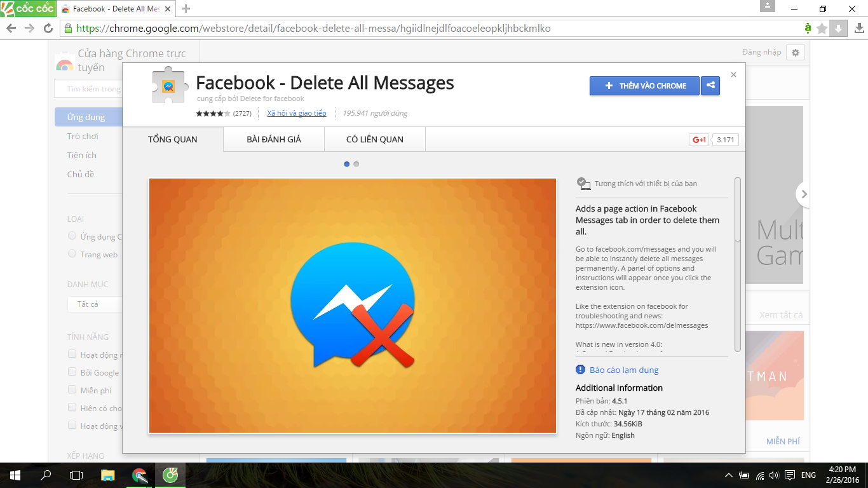Image resolution: width=868 pixels, height=488 pixels.
Task: Click the share button next to Thêm vào Chrome
Action: (x=710, y=86)
